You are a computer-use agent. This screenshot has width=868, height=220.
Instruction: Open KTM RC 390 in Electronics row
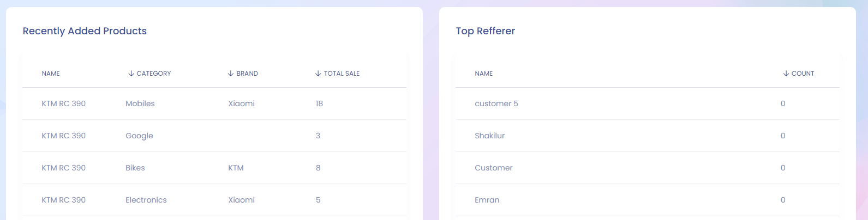tap(63, 200)
